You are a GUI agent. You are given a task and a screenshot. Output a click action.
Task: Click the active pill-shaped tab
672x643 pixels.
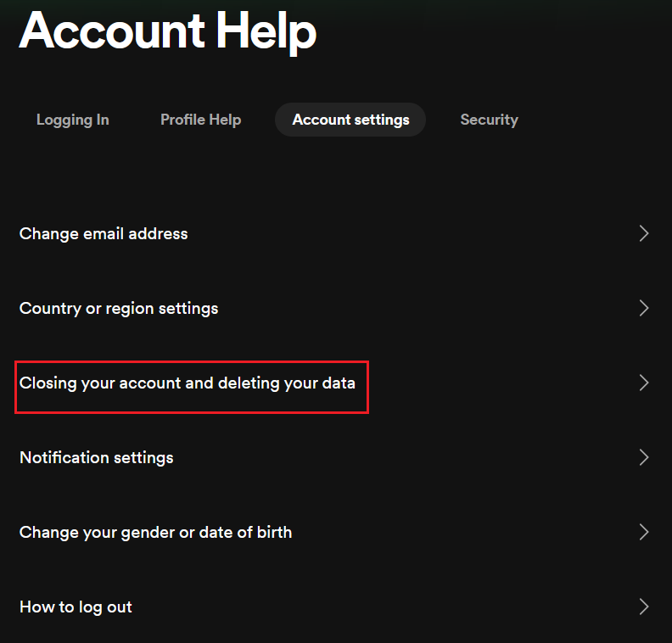pos(350,120)
